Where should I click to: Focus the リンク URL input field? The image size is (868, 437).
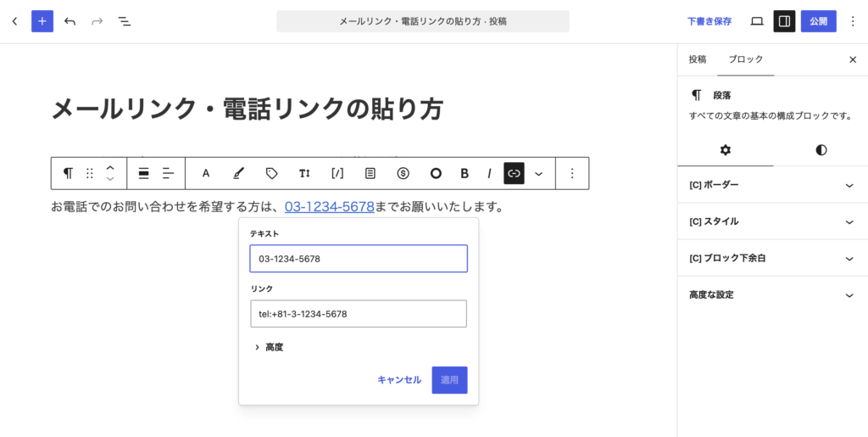[359, 314]
